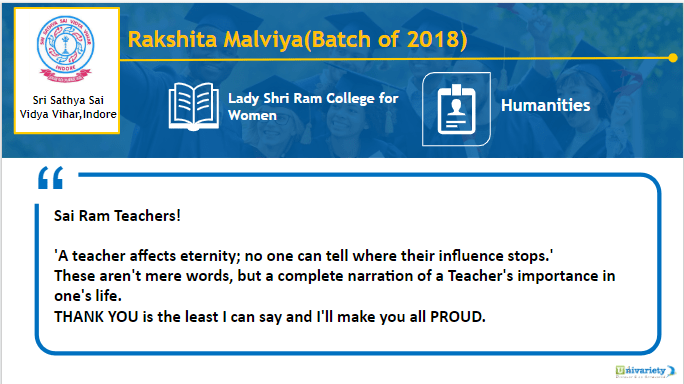This screenshot has height=384, width=684.
Task: Click the open book college icon
Action: point(194,106)
